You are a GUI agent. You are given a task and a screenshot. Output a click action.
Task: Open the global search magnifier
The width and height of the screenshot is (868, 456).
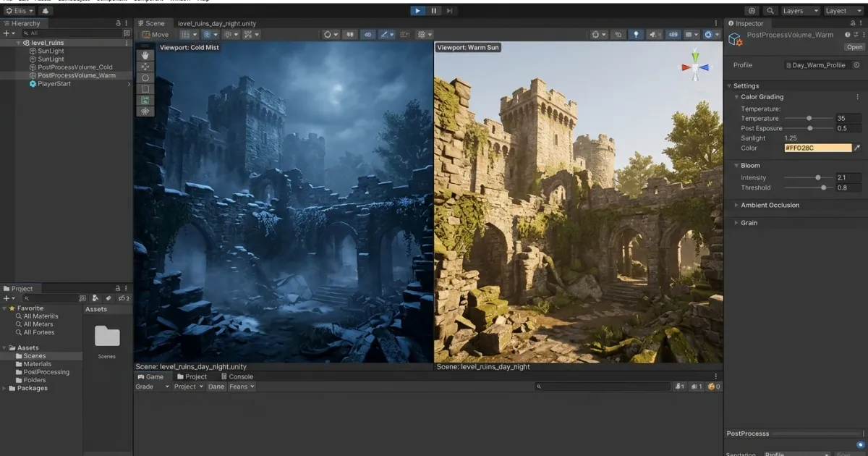pos(770,11)
